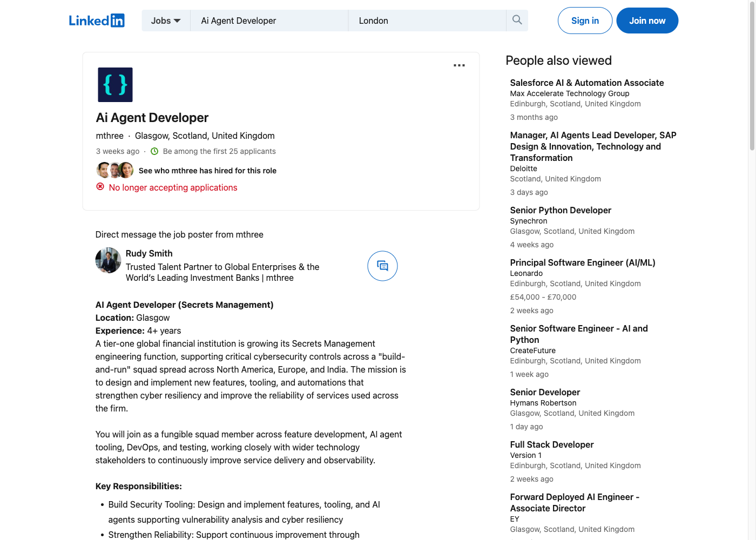The width and height of the screenshot is (756, 540).
Task: Click CreateFuture company name
Action: pos(533,350)
